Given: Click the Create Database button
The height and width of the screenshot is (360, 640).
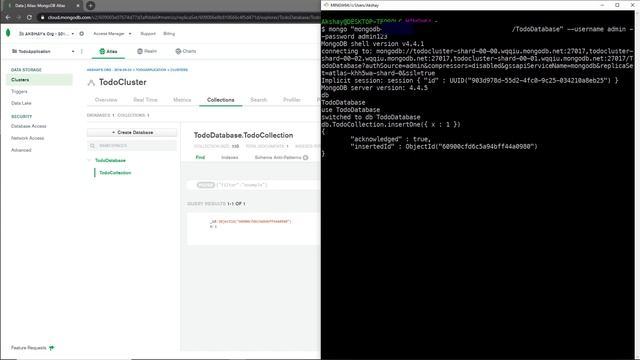Looking at the screenshot, I should pos(132,132).
